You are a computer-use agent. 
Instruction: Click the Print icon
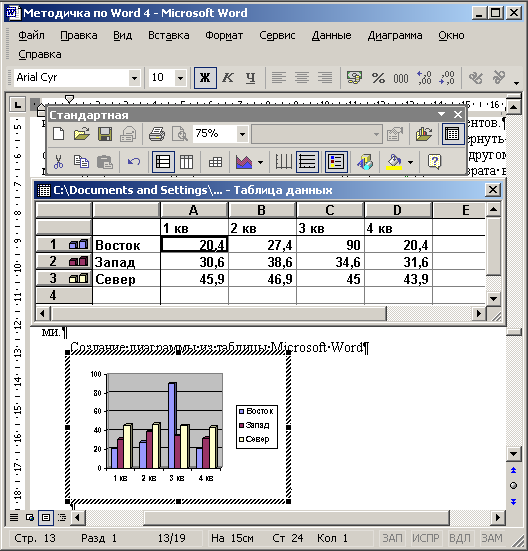[157, 134]
